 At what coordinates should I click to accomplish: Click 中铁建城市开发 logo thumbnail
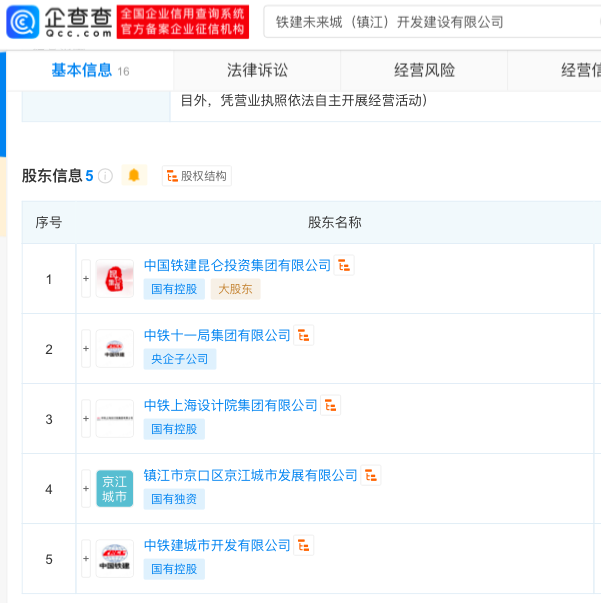pyautogui.click(x=115, y=558)
